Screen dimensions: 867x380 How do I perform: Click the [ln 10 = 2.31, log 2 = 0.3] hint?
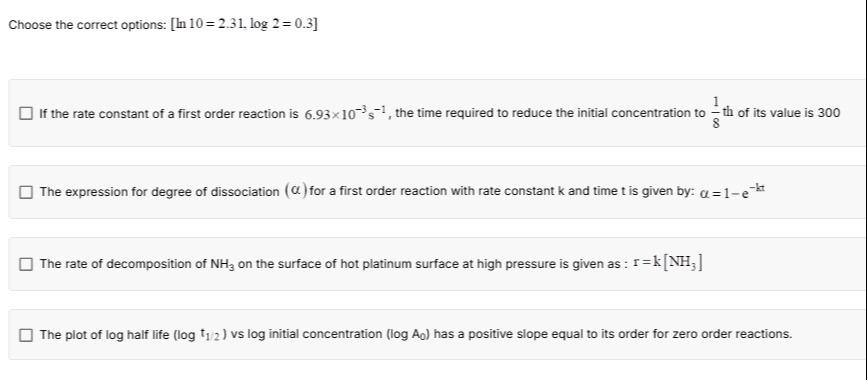[x=244, y=24]
